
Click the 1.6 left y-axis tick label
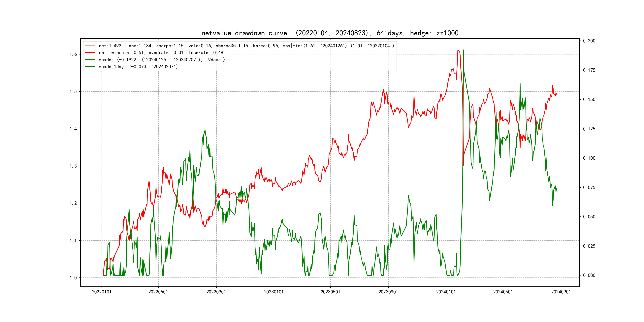click(73, 54)
